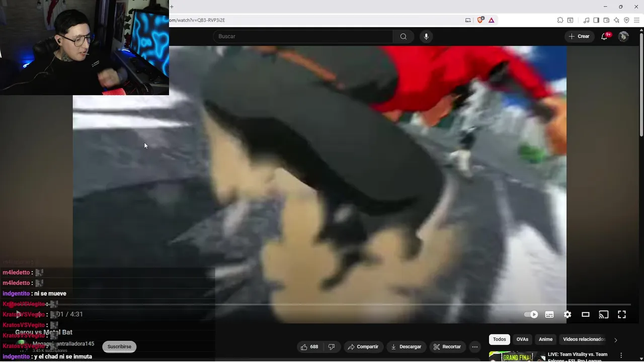Click the Recortar button
This screenshot has height=362, width=644.
[447, 347]
